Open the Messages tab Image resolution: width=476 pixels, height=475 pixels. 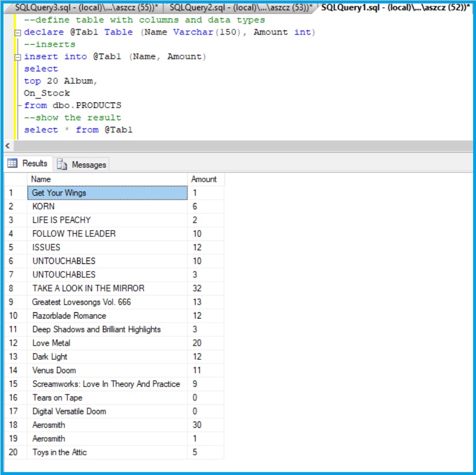coord(88,164)
